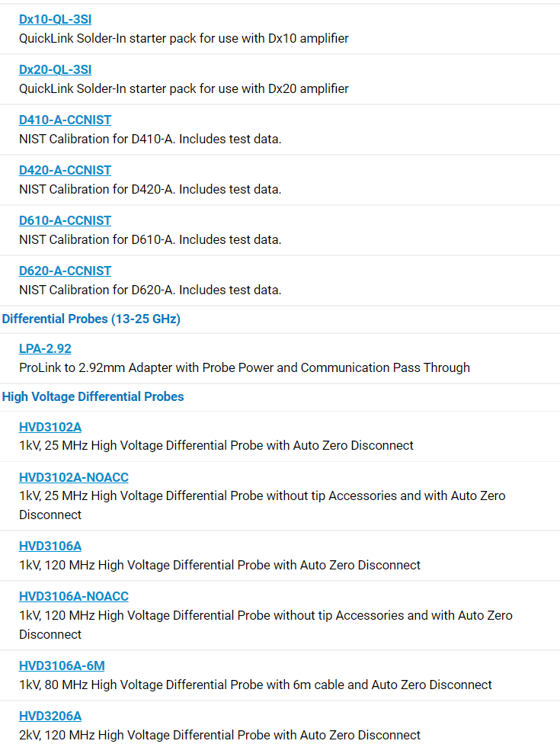Screen dimensions: 560x744
Task: Open the HVD3106A-6M probe link
Action: click(62, 665)
